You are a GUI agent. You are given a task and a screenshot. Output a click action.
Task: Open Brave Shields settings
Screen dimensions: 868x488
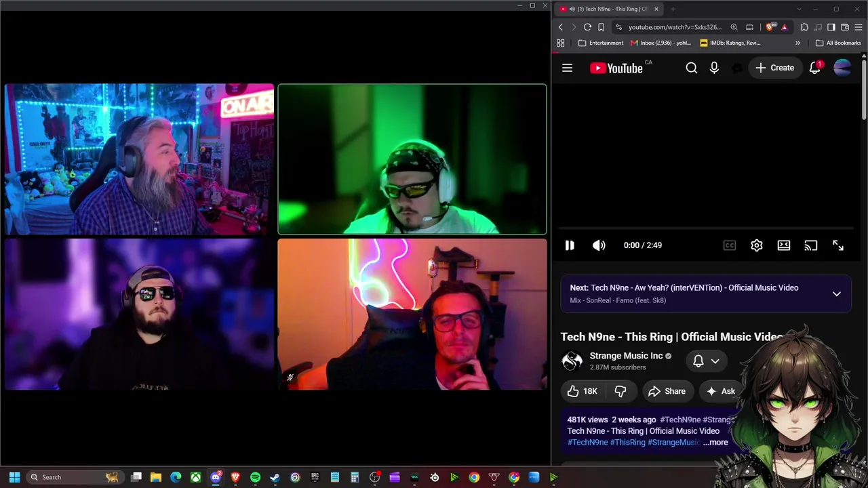pyautogui.click(x=770, y=27)
